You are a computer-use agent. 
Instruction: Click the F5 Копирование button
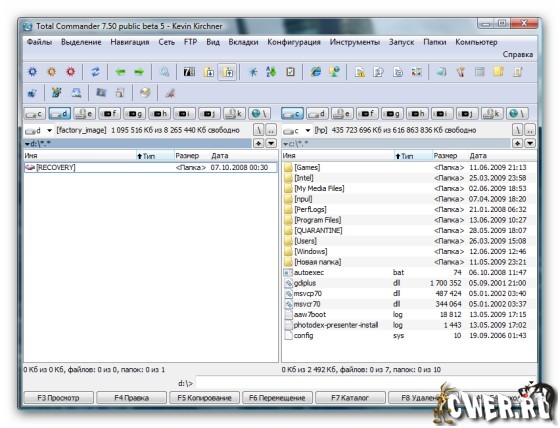(x=204, y=398)
